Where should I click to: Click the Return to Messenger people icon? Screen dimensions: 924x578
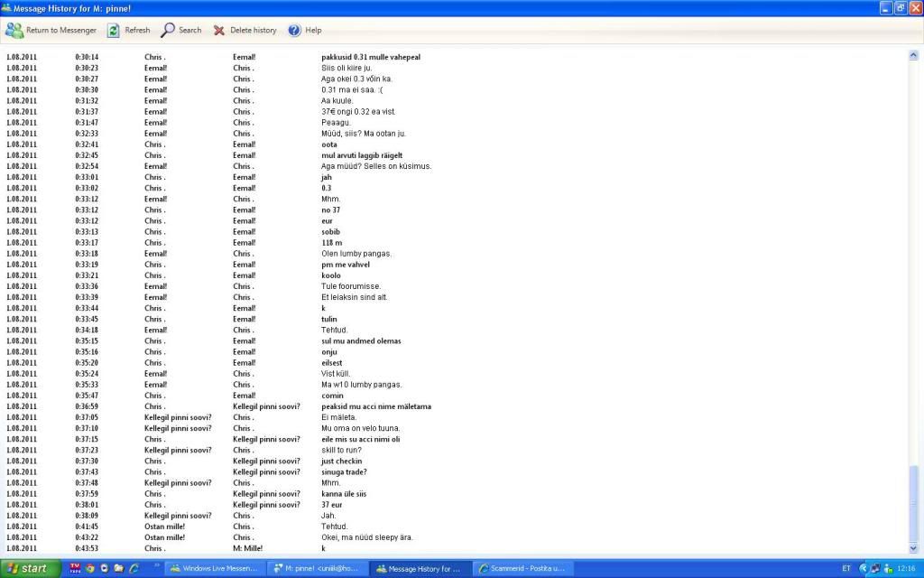coord(14,30)
